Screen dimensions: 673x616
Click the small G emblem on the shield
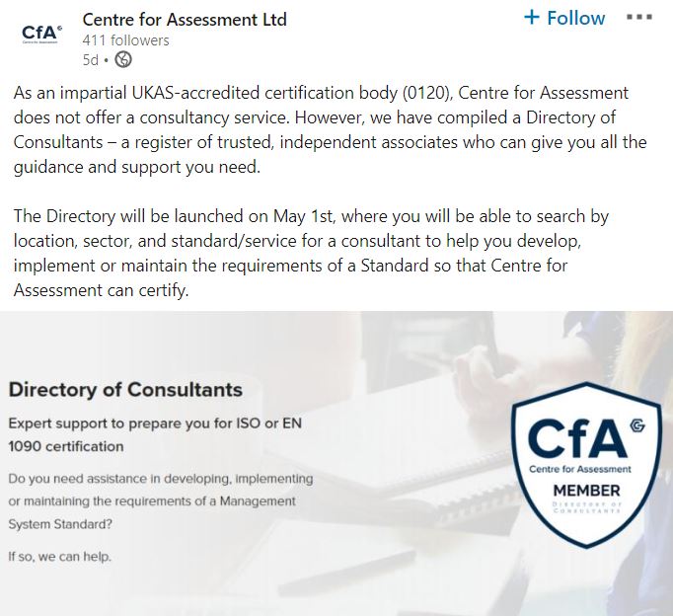[636, 426]
